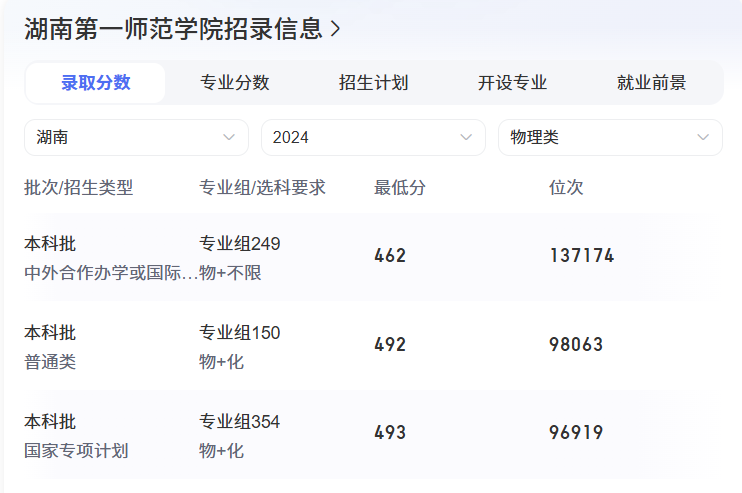
Task: Click minimum score 493
Action: 390,432
